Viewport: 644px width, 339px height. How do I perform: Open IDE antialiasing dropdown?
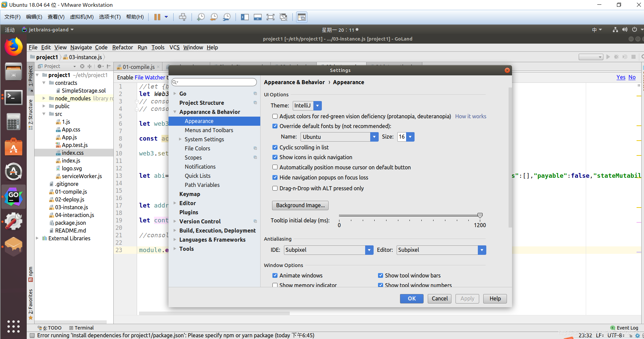[369, 250]
